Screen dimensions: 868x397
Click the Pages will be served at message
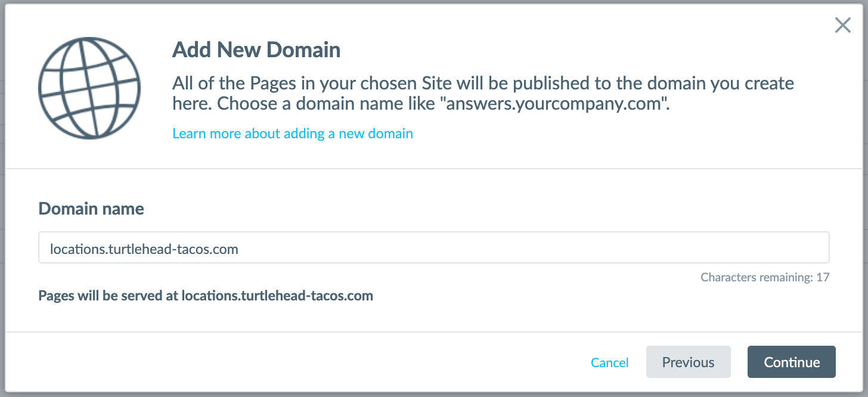pos(206,296)
